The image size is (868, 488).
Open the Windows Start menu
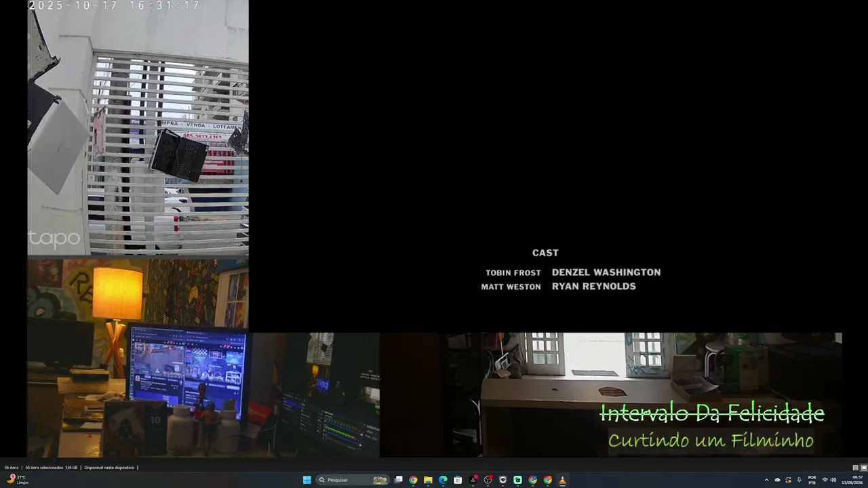[307, 480]
